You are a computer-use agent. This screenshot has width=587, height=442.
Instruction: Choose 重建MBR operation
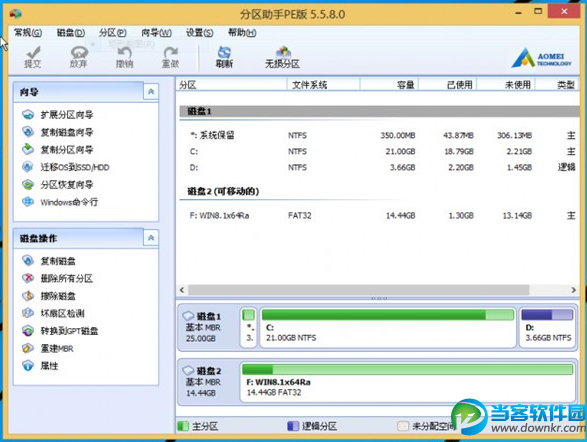57,348
